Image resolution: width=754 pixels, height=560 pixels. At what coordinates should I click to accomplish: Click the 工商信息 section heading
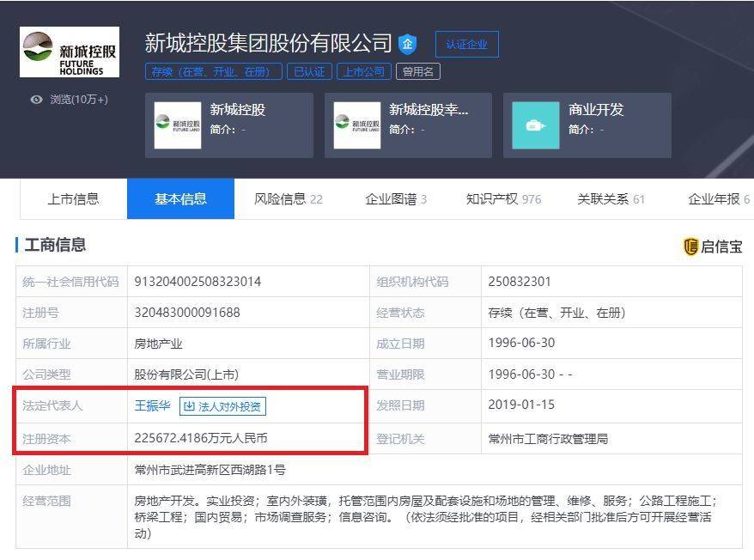click(x=55, y=245)
